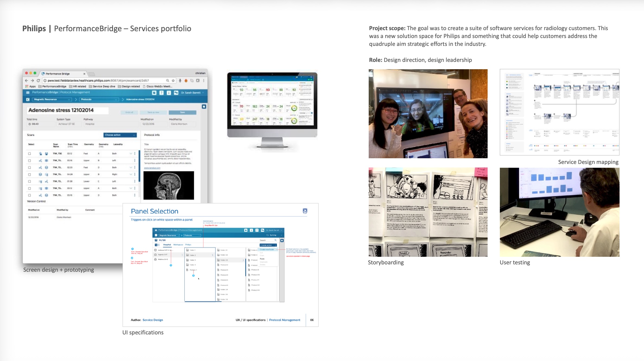644x361 pixels.
Task: Click the Save button
Action: 182,112
